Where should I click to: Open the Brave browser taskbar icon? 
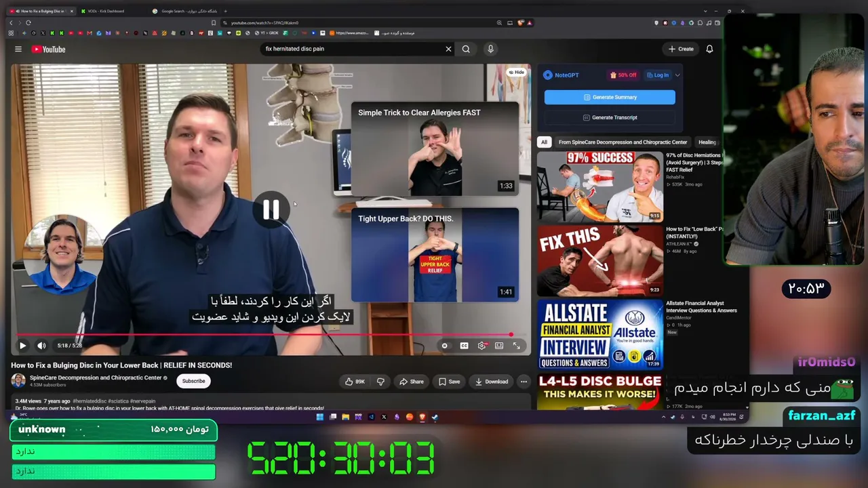pos(422,417)
